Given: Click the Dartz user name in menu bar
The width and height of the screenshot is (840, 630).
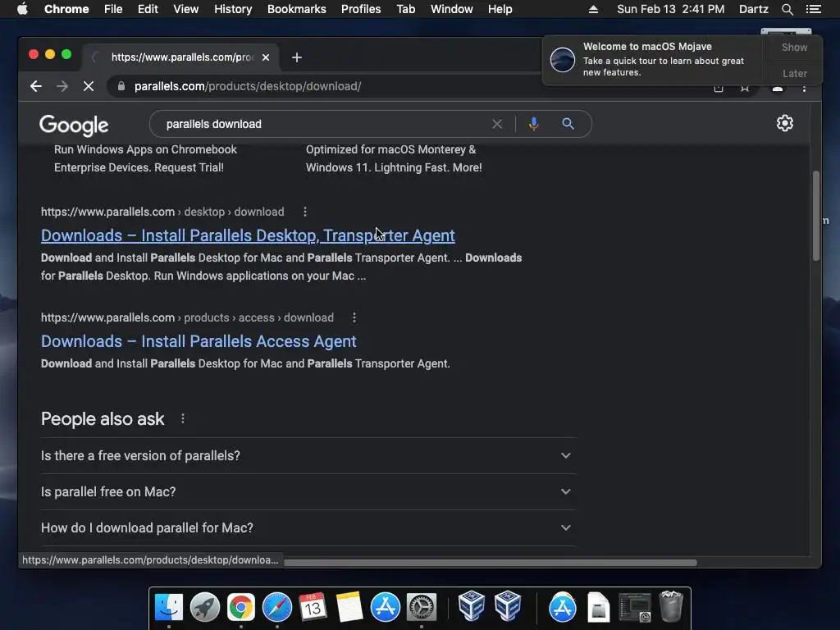Looking at the screenshot, I should 753,9.
